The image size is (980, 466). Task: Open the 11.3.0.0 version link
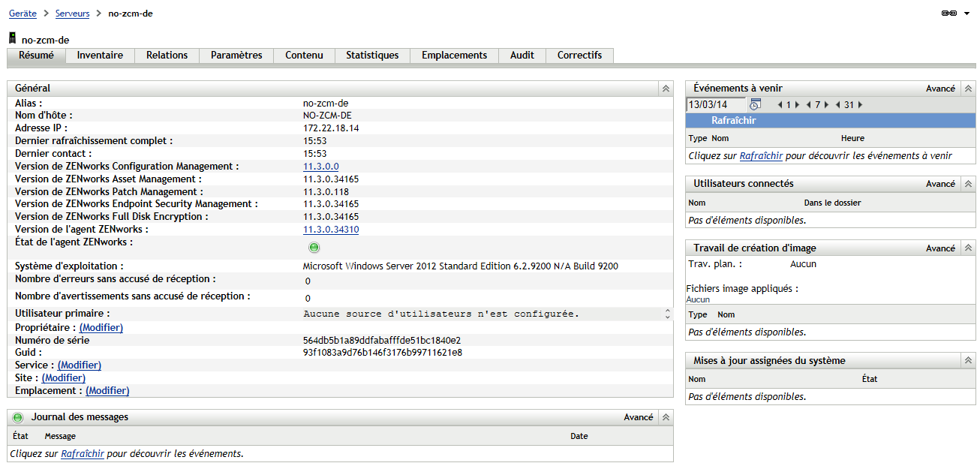[321, 167]
